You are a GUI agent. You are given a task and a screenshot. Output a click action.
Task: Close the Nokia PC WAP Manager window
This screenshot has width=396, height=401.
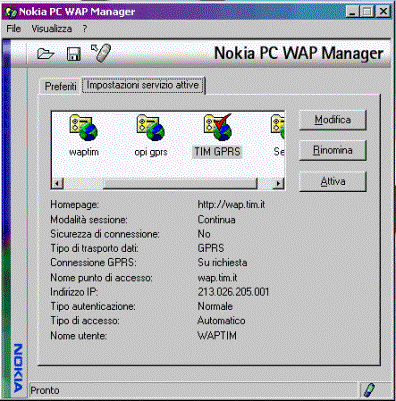[x=383, y=12]
